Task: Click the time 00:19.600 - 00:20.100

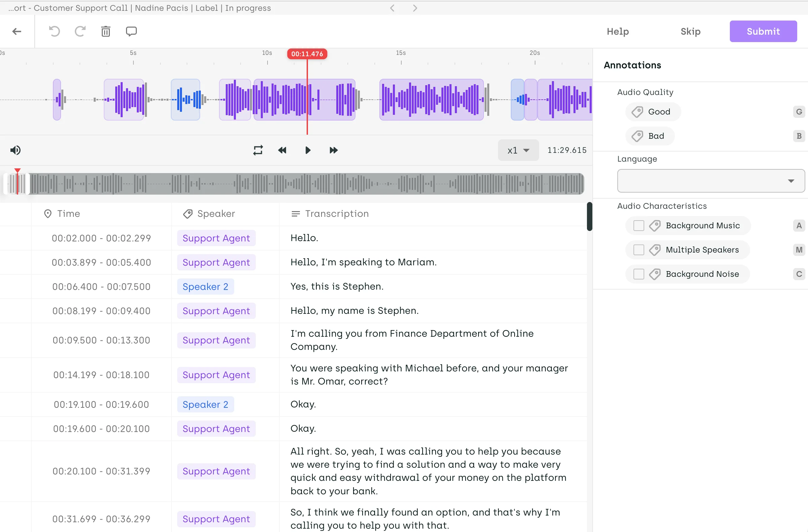Action: coord(101,429)
